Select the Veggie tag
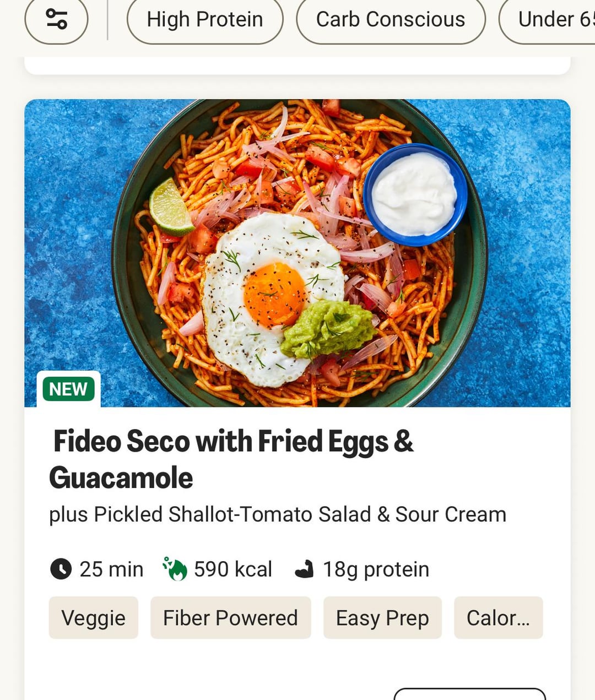The width and height of the screenshot is (595, 700). (93, 618)
